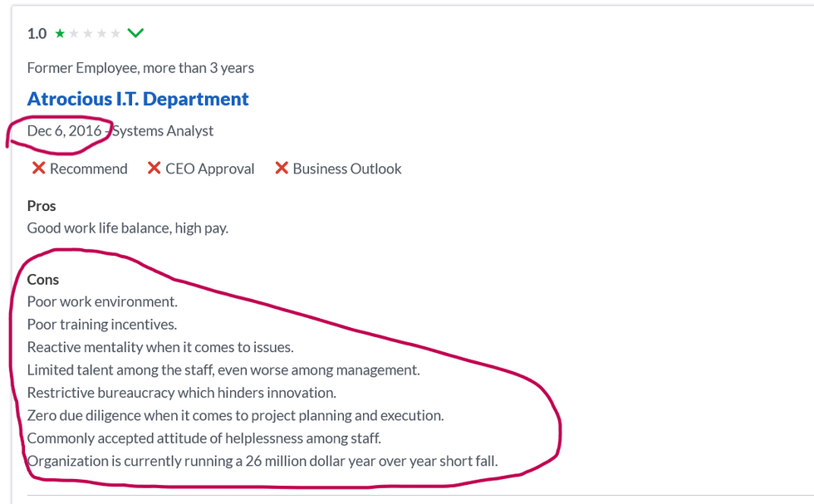Screen dimensions: 814x504
Task: Open the 'Atrocious I.T. Department' review title
Action: [138, 99]
